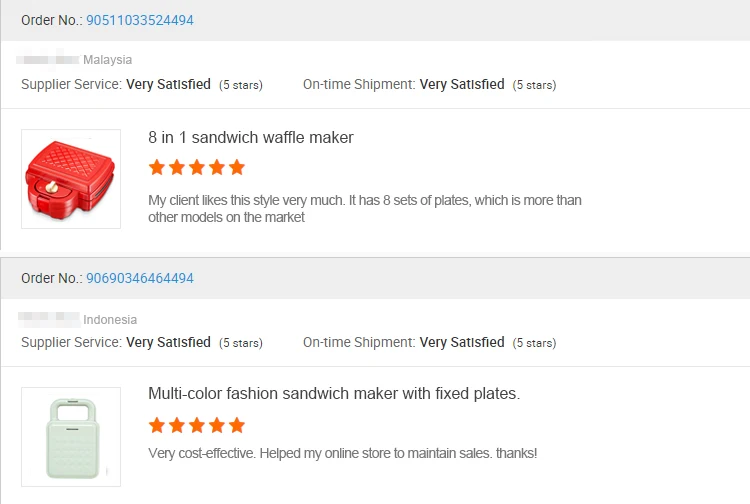Click the Indonesia buyer country label

(x=110, y=320)
